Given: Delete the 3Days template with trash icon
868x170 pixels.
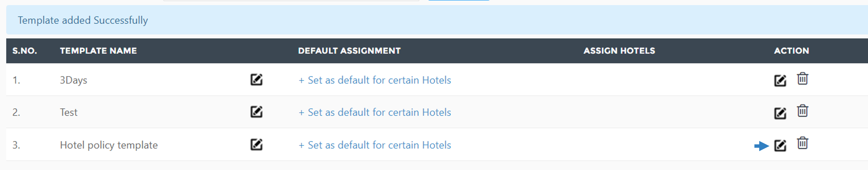Looking at the screenshot, I should pos(803,79).
